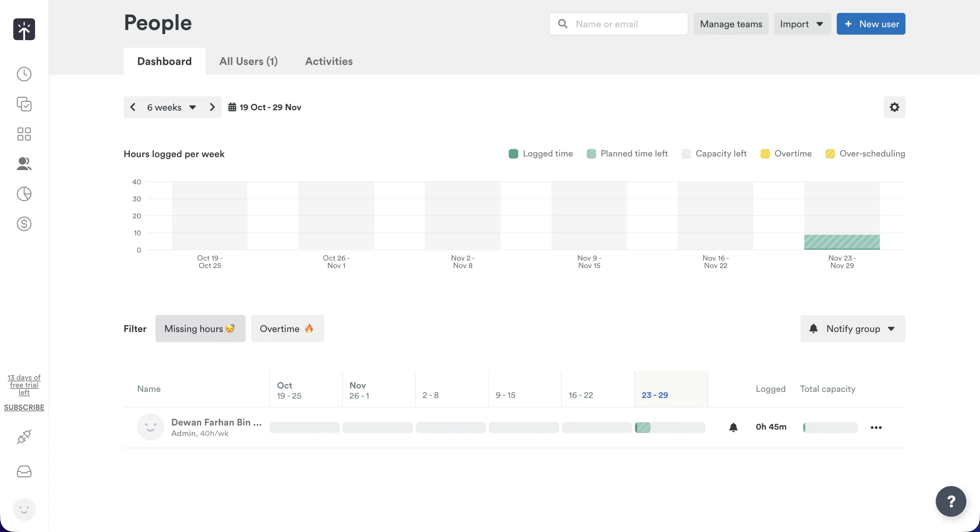
Task: Open the time tracking clock icon in sidebar
Action: [x=24, y=74]
